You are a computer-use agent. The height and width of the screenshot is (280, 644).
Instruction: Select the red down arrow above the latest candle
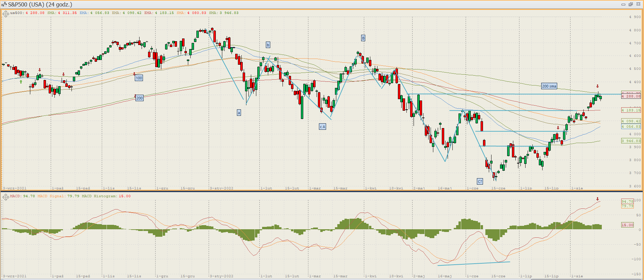coord(597,86)
